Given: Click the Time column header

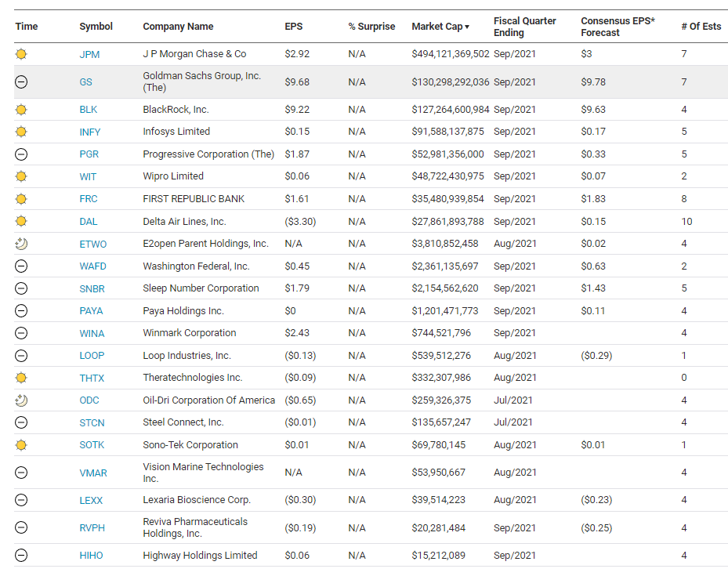Looking at the screenshot, I should (x=26, y=27).
